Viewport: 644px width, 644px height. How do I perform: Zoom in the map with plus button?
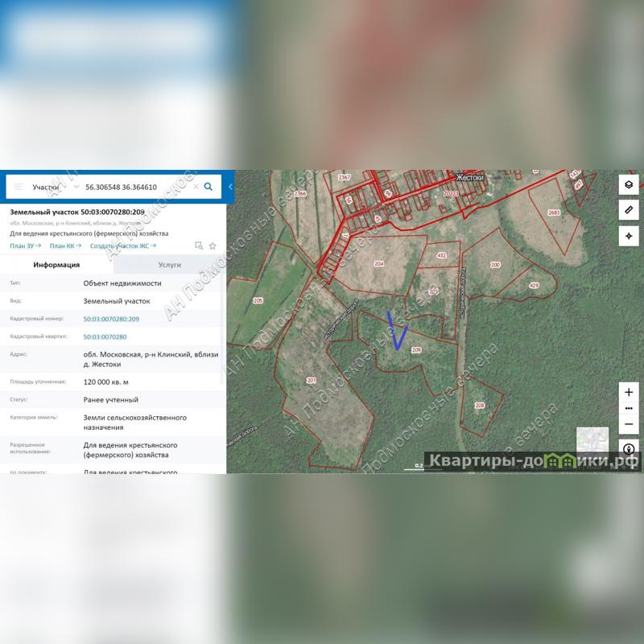coord(629,393)
